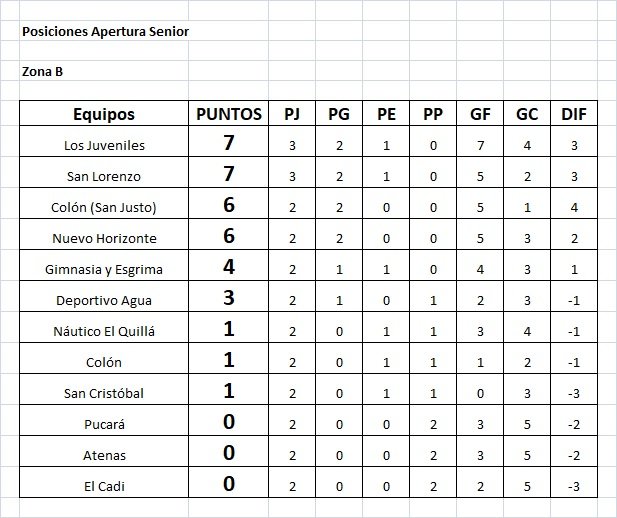Viewport: 617px width, 518px height.
Task: Select the San Cristóbal team cell
Action: pyautogui.click(x=104, y=389)
